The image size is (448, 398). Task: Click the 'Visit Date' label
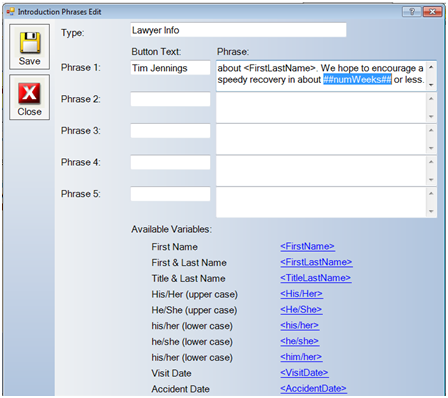click(x=171, y=373)
